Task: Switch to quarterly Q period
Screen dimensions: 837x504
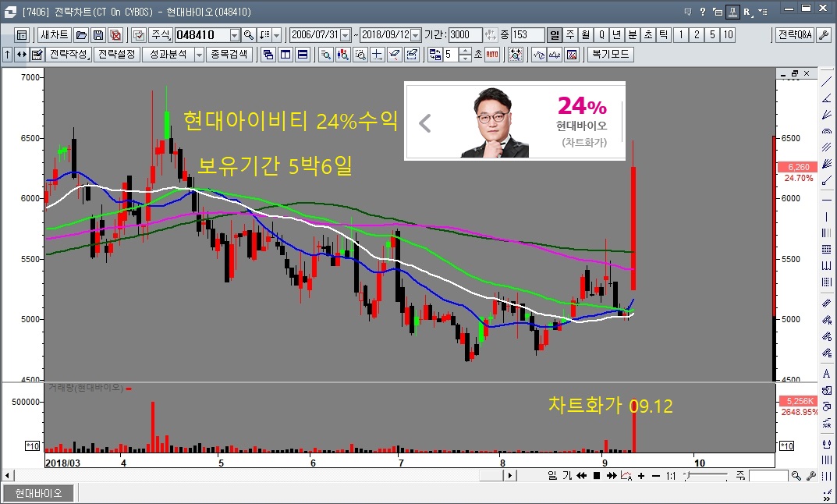Action: point(601,35)
